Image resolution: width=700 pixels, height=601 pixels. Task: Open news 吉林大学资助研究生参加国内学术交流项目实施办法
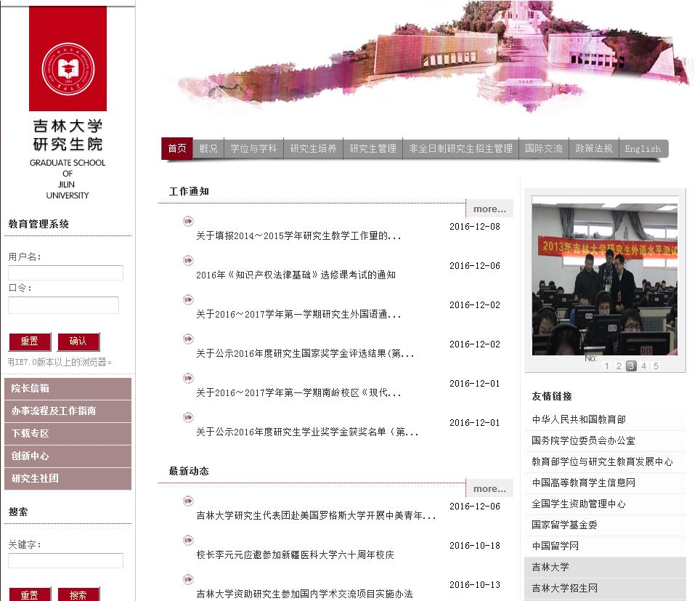pos(304,594)
